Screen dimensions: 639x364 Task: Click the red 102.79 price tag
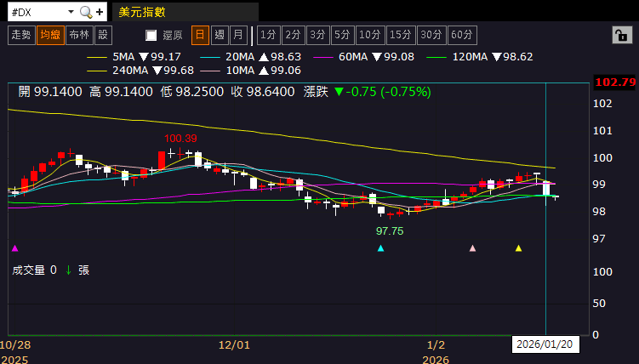pos(615,82)
